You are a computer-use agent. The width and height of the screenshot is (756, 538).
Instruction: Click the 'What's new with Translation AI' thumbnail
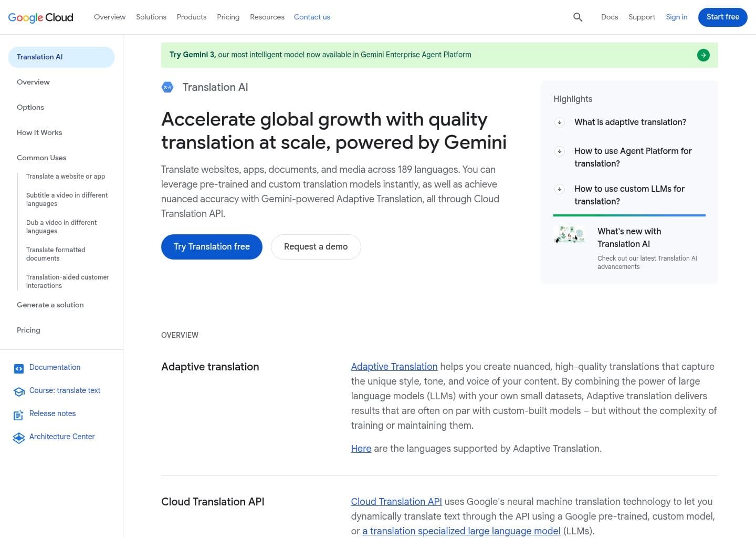point(569,234)
